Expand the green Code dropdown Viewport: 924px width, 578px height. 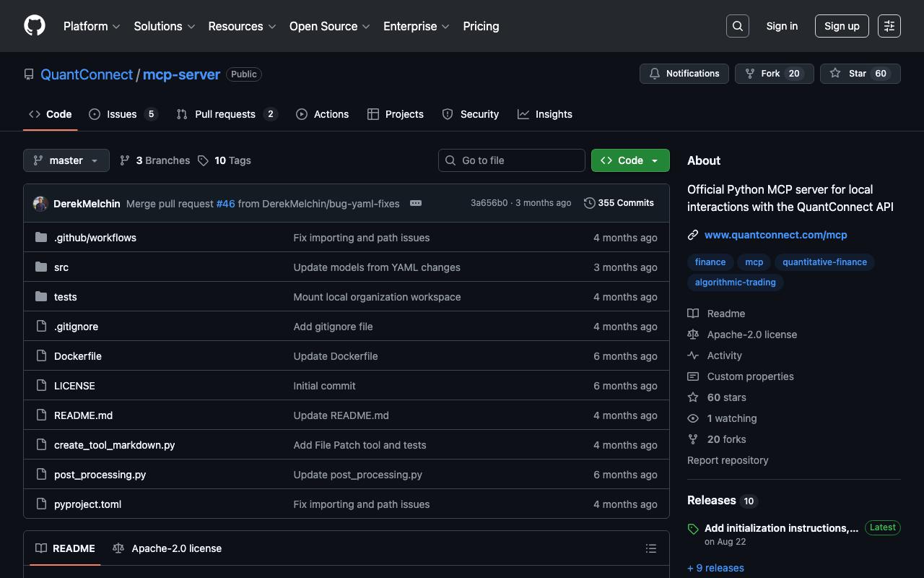tap(629, 160)
